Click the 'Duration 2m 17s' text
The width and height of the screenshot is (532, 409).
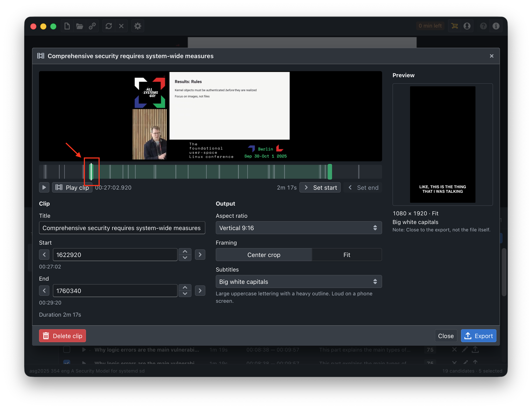click(x=60, y=314)
